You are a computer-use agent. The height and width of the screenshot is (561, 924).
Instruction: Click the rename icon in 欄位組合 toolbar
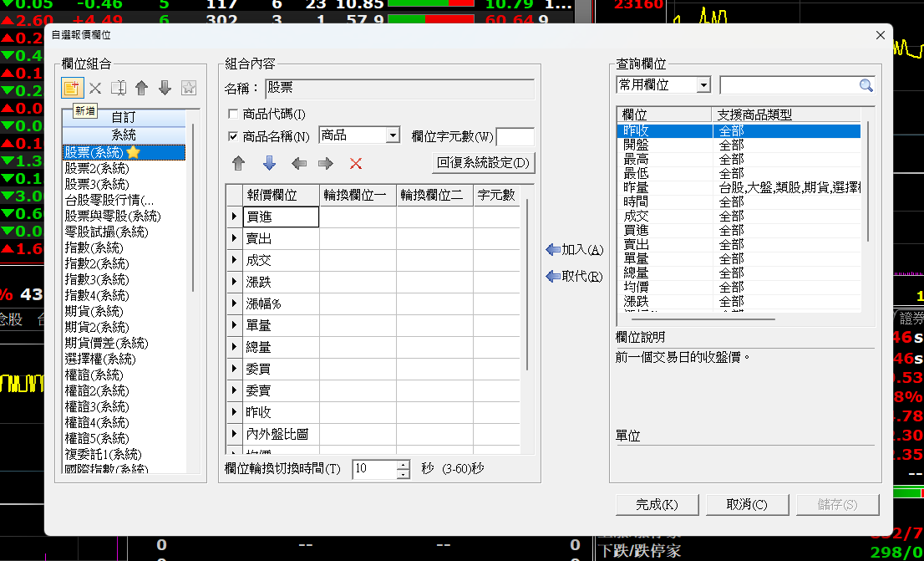coord(119,88)
